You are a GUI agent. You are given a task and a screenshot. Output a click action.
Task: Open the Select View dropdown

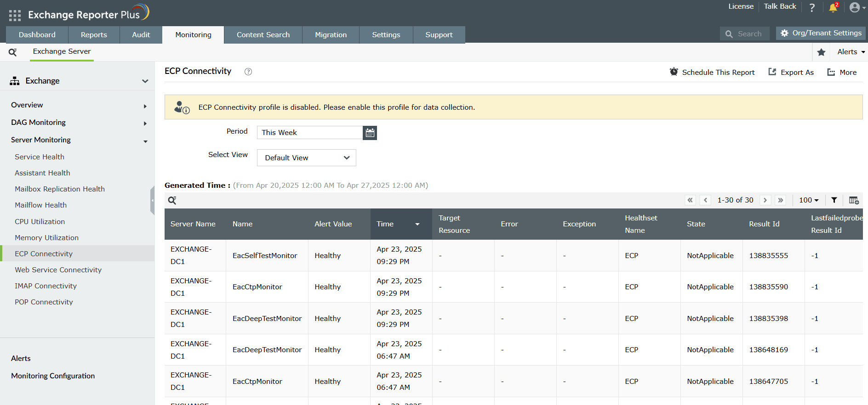coord(307,158)
